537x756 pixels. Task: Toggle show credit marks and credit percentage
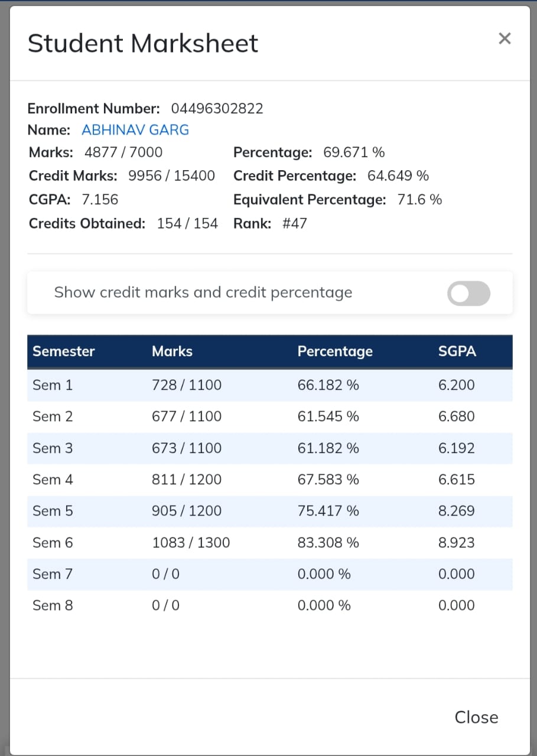468,294
